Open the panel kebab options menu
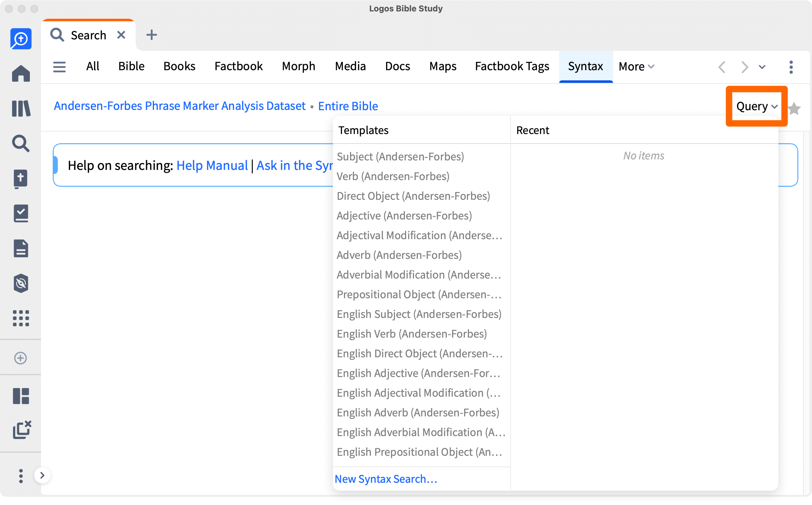Image resolution: width=812 pixels, height=505 pixels. coord(791,67)
